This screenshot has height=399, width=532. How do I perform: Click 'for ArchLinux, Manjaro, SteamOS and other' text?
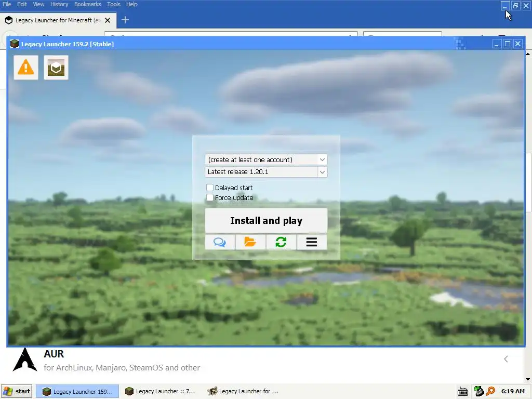[122, 368]
